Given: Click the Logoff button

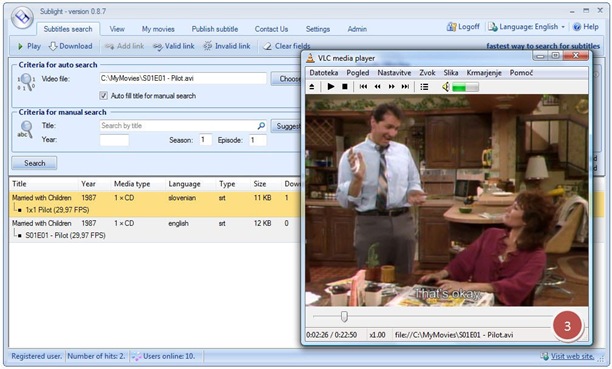Looking at the screenshot, I should point(463,27).
